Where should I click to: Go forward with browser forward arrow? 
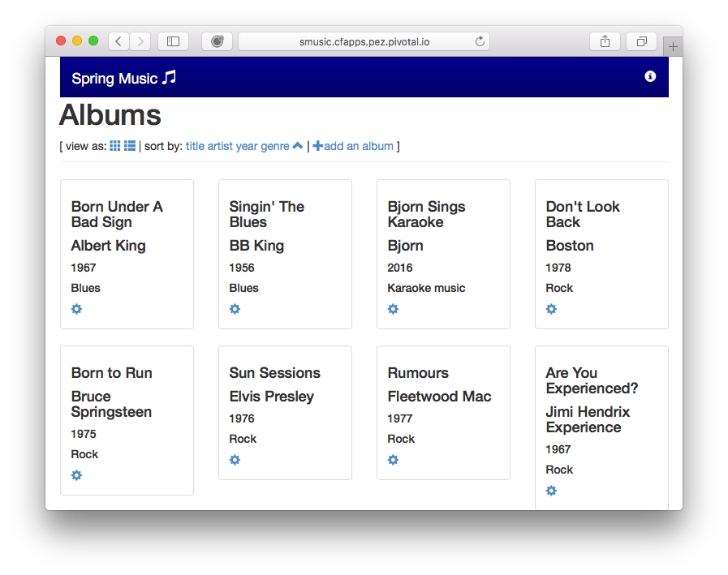(140, 41)
